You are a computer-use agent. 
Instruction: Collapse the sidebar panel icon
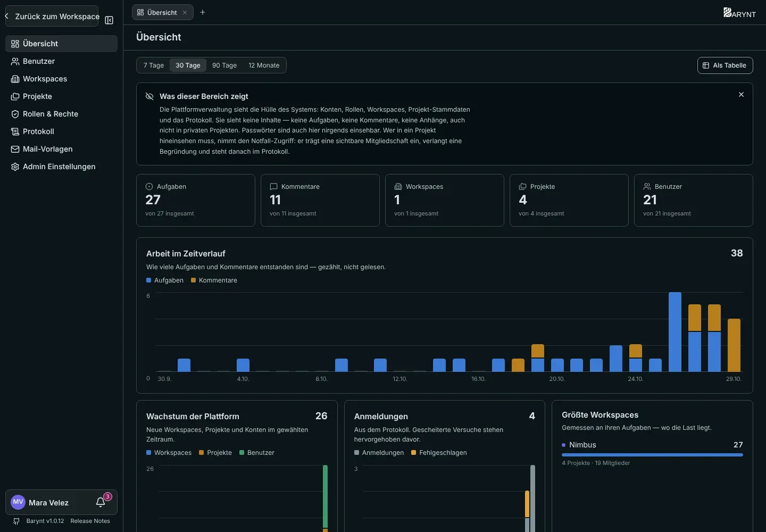[109, 20]
